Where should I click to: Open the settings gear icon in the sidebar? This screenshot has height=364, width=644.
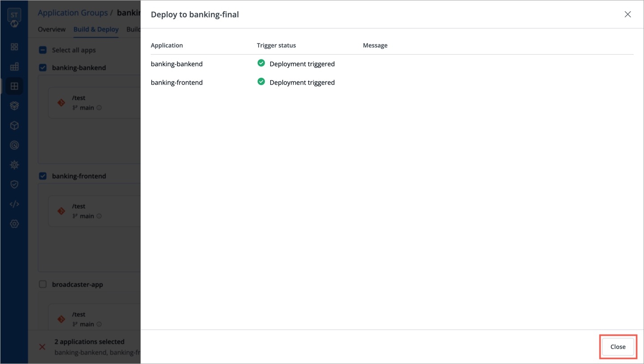[14, 224]
